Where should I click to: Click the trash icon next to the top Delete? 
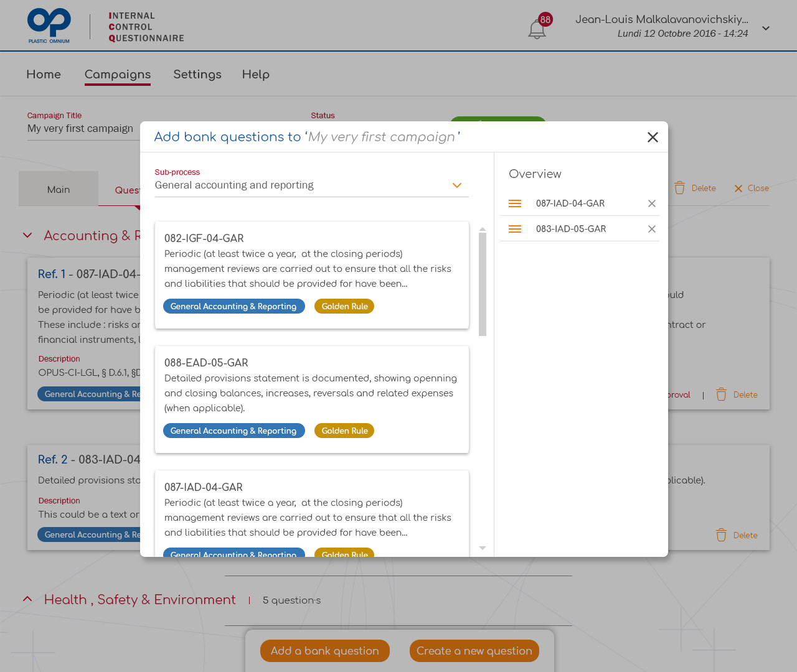679,188
